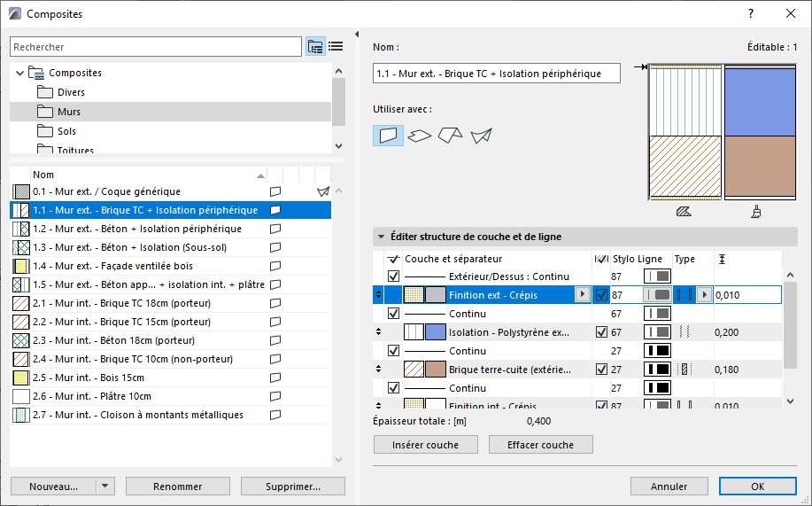
Task: Click the folder tree scrollbar down arrow
Action: point(338,146)
